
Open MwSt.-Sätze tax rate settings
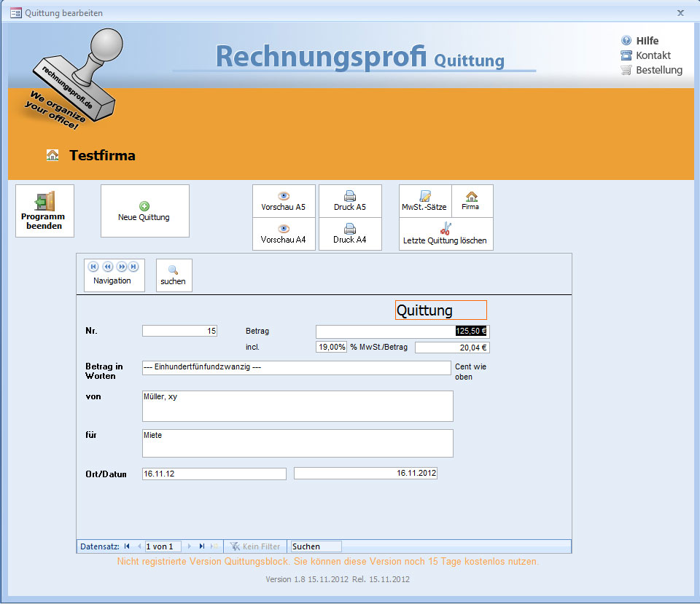tap(425, 201)
